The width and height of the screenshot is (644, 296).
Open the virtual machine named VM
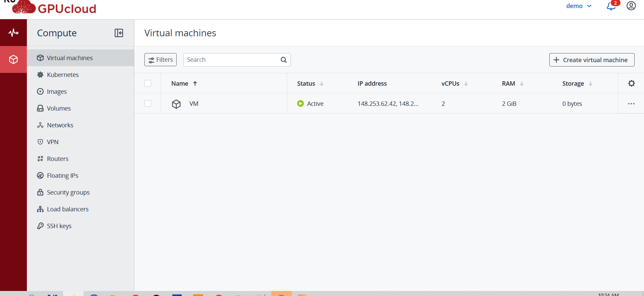tap(194, 103)
